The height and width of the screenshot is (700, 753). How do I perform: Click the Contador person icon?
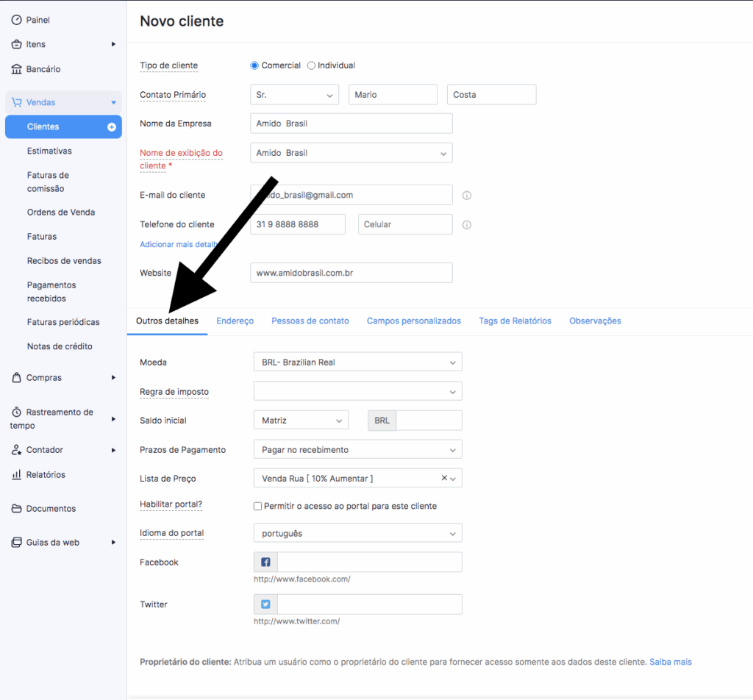[x=16, y=450]
